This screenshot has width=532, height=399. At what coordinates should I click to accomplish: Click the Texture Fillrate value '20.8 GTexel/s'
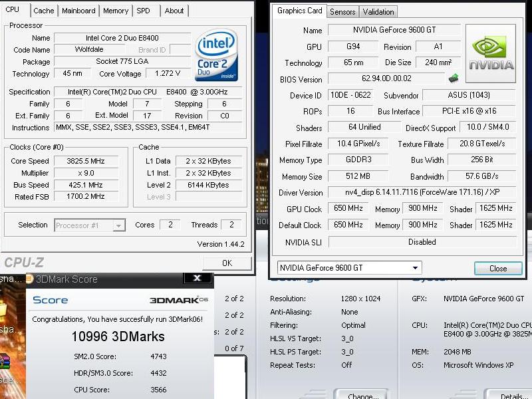pyautogui.click(x=482, y=144)
